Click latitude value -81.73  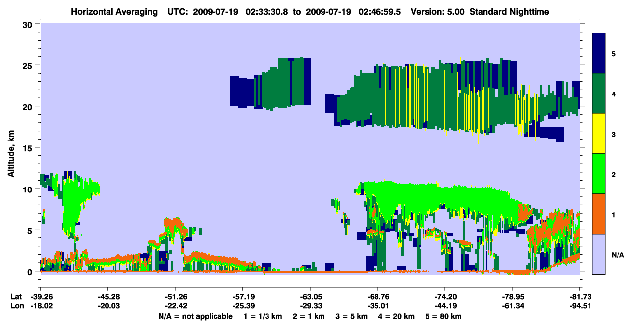click(580, 296)
